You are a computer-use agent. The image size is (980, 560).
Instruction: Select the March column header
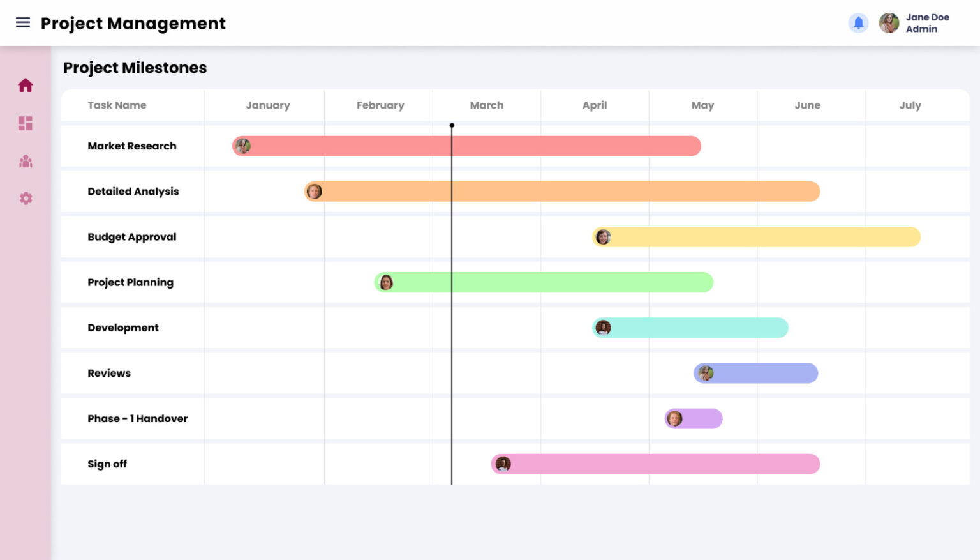(487, 105)
